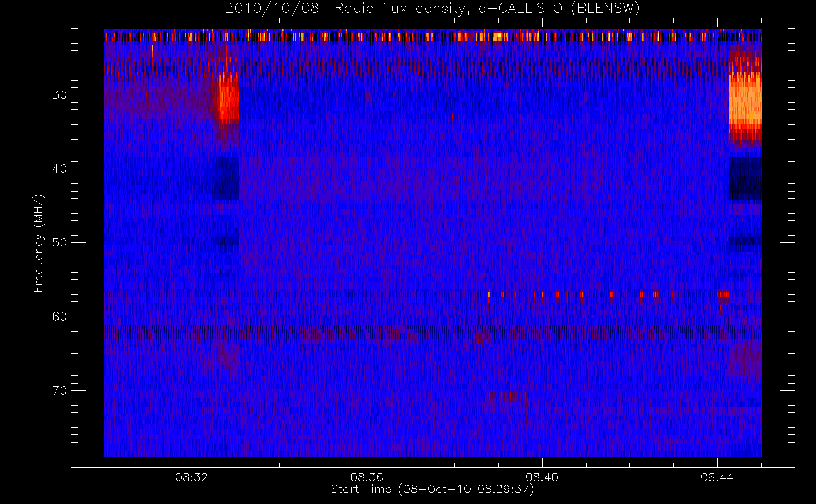Click the 50 MHz frequency tick label
This screenshot has height=504, width=816.
(60, 243)
